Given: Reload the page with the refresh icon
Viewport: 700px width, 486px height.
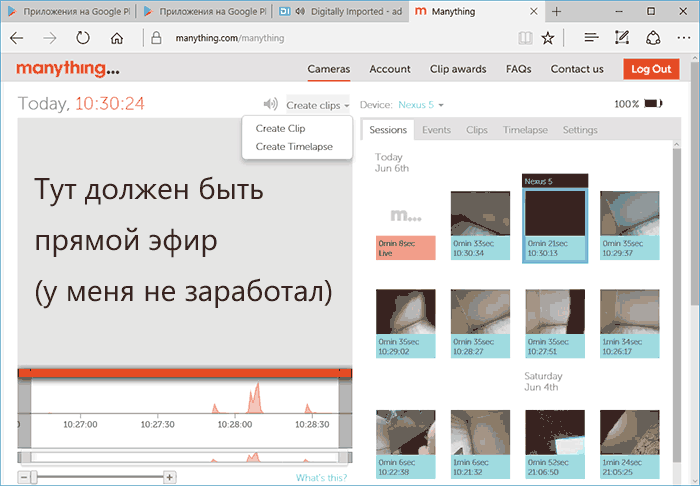Looking at the screenshot, I should (x=83, y=38).
